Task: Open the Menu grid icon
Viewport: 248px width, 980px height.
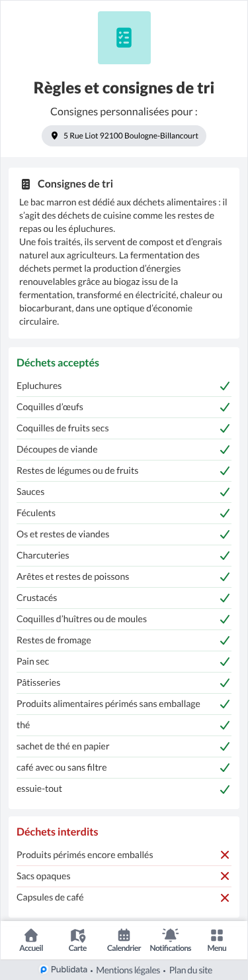Action: click(216, 935)
